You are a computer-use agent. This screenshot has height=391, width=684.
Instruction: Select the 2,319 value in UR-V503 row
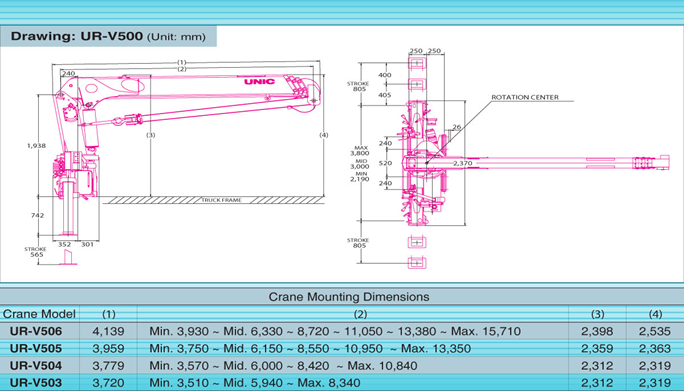[x=655, y=383]
